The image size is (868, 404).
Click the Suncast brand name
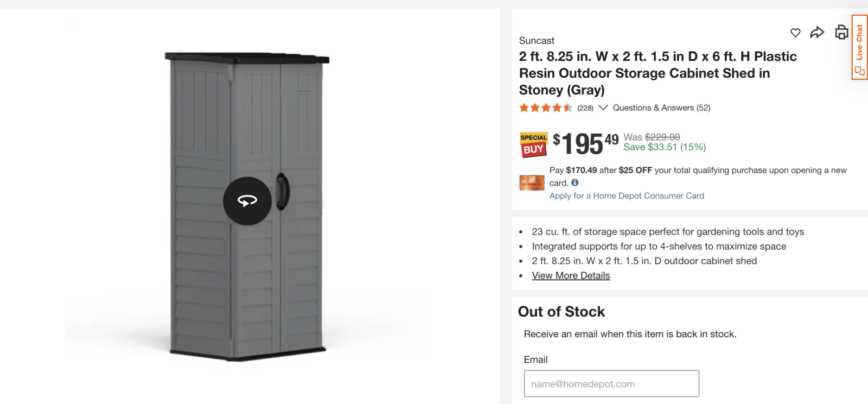537,40
